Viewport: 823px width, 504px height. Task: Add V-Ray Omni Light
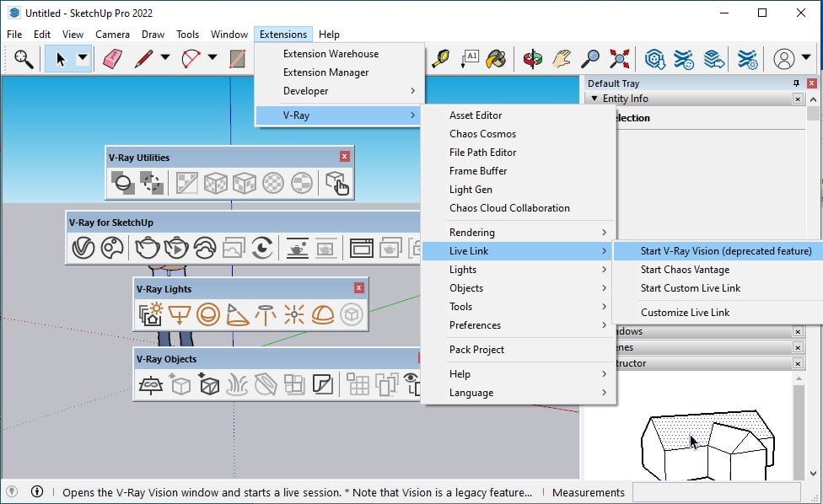[294, 315]
